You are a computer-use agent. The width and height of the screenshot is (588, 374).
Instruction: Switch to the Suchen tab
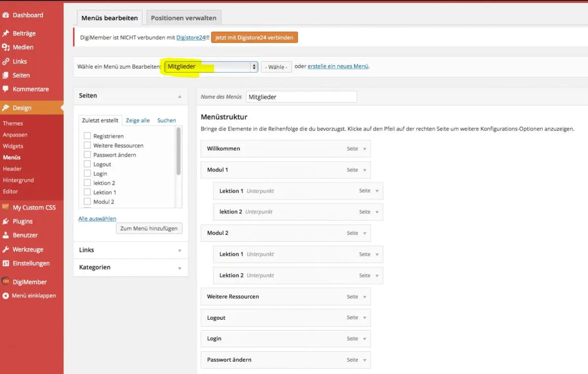(x=167, y=121)
